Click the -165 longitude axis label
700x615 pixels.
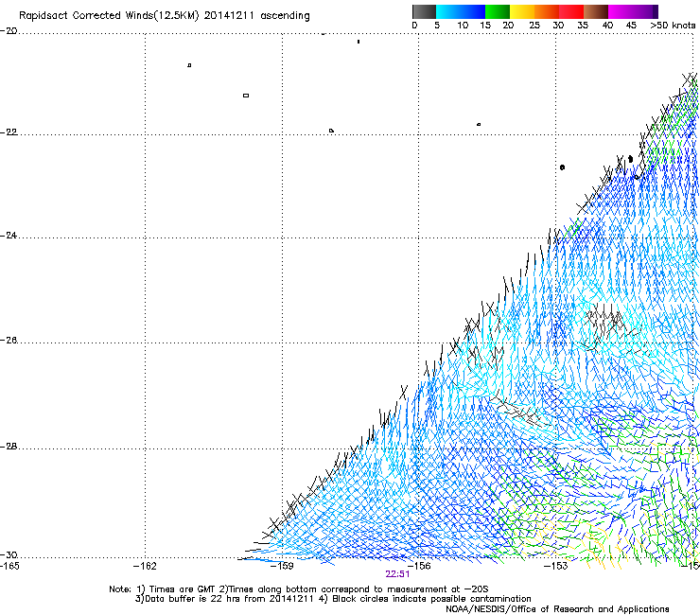pos(9,566)
